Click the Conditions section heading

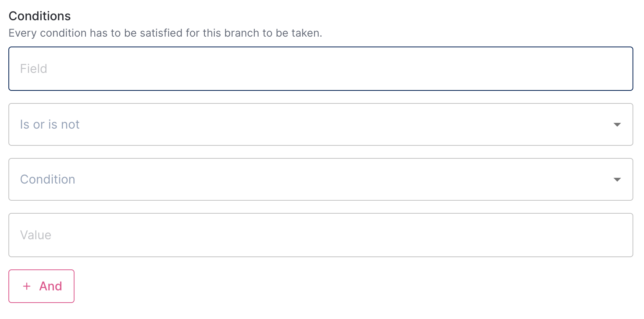click(40, 16)
